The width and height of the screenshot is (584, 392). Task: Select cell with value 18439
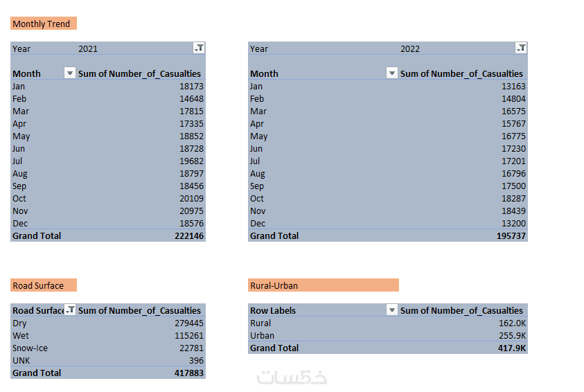[513, 211]
